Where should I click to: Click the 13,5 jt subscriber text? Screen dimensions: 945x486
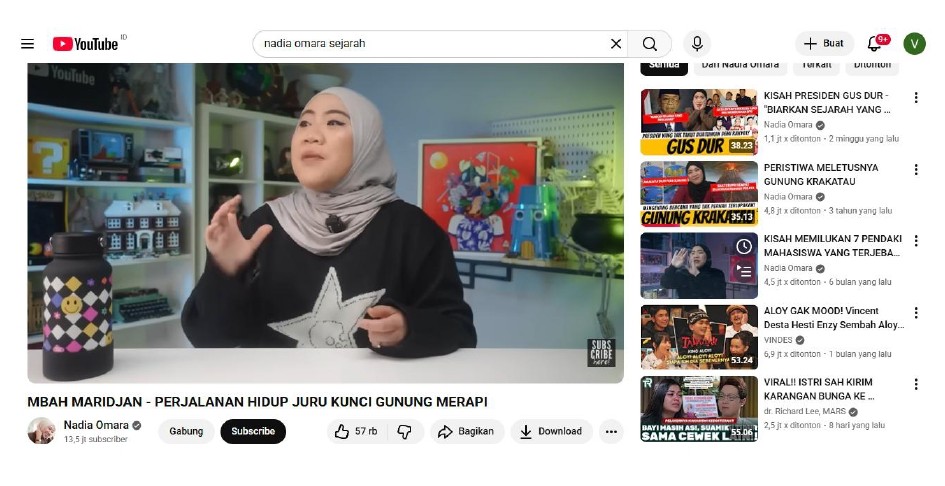pyautogui.click(x=96, y=439)
